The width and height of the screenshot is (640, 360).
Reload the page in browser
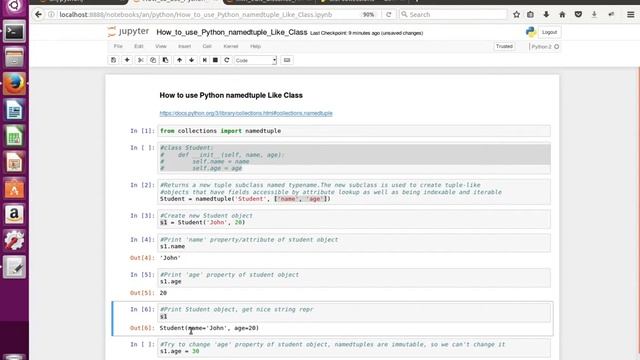pyautogui.click(x=389, y=14)
